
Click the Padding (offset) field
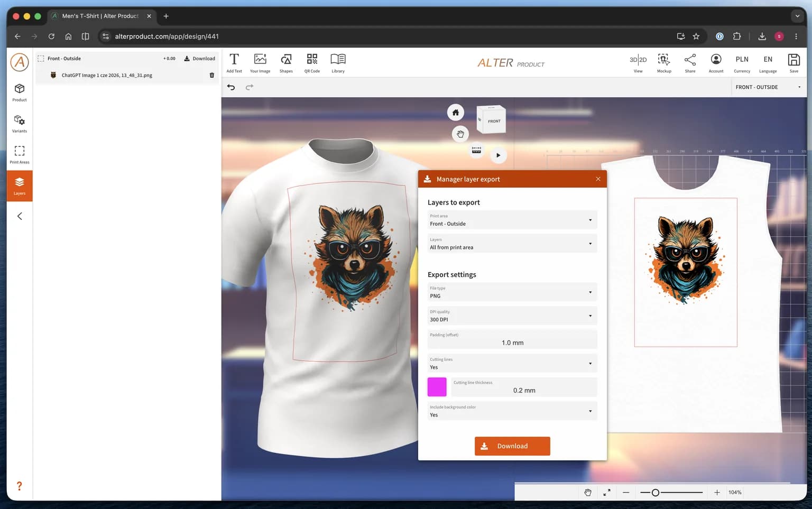pyautogui.click(x=512, y=339)
